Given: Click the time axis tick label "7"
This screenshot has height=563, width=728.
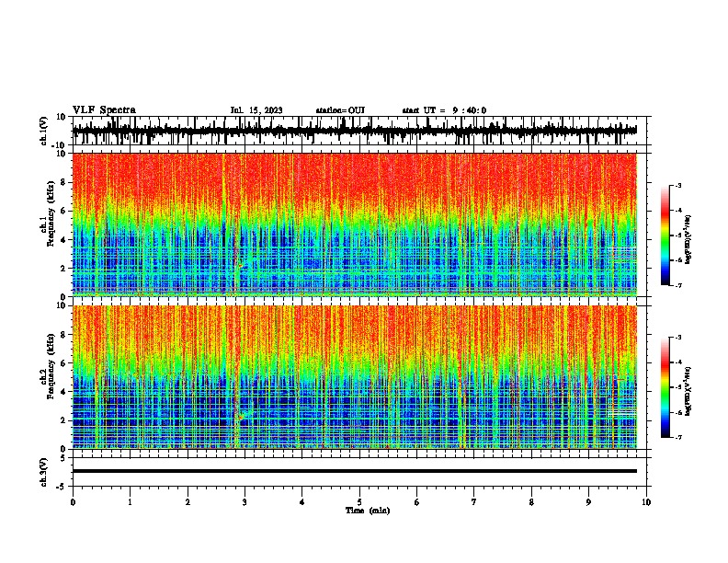Looking at the screenshot, I should click(x=474, y=502).
